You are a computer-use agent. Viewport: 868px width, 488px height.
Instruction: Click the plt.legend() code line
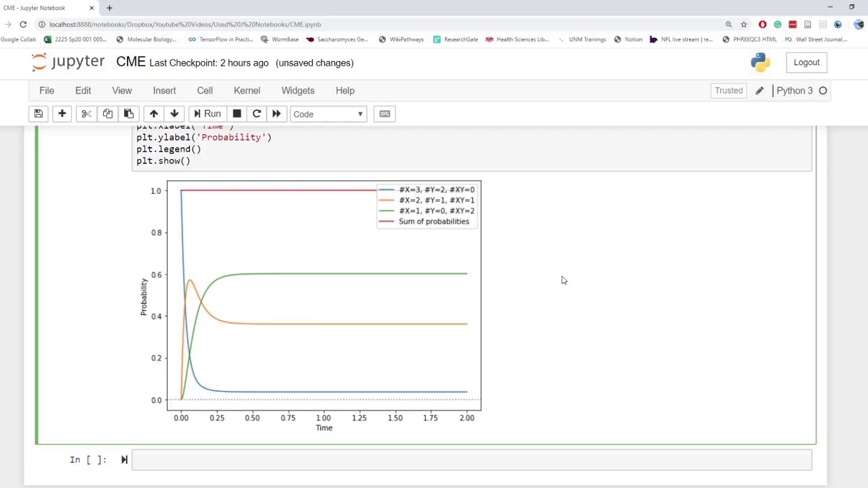pos(169,149)
